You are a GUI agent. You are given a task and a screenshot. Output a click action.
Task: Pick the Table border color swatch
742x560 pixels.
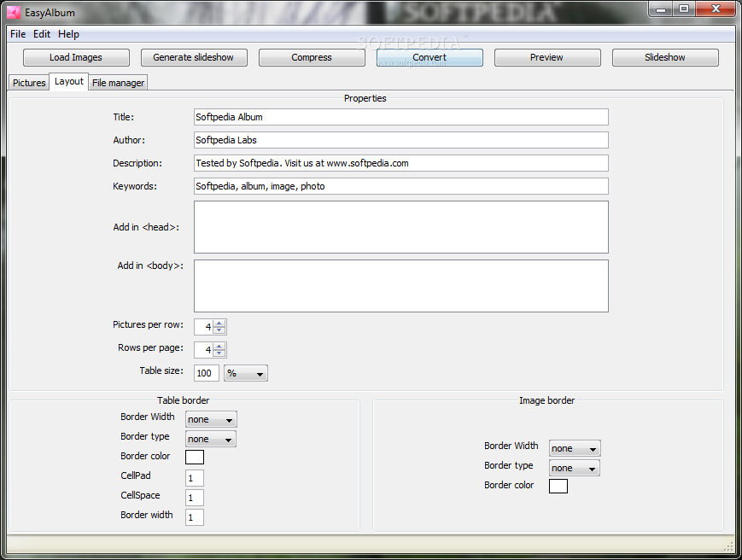pos(195,457)
